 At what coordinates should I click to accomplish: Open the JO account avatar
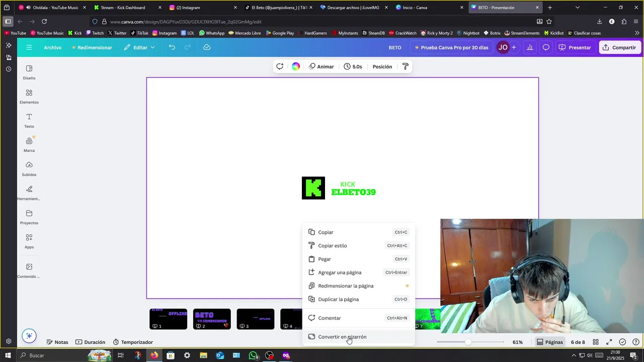(x=503, y=47)
